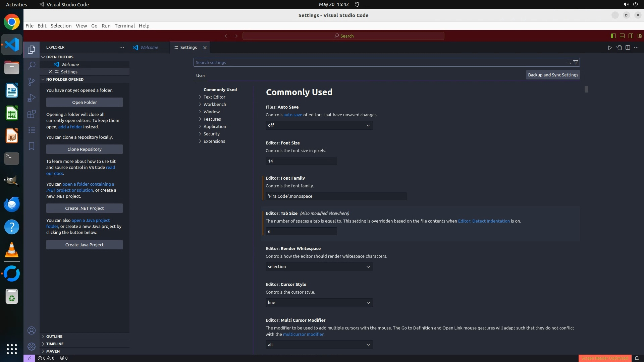Click the settings filter funnel icon
The height and width of the screenshot is (362, 644).
[x=576, y=62]
